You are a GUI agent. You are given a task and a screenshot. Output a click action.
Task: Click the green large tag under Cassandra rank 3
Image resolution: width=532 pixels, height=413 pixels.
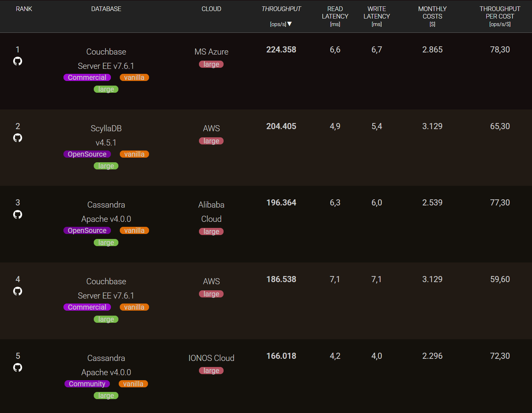106,243
